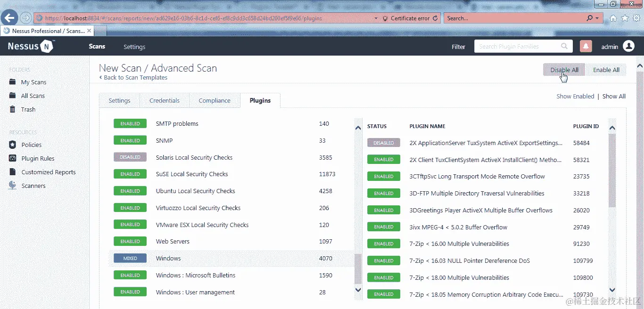
Task: Click the All Scans folder icon
Action: pyautogui.click(x=13, y=96)
